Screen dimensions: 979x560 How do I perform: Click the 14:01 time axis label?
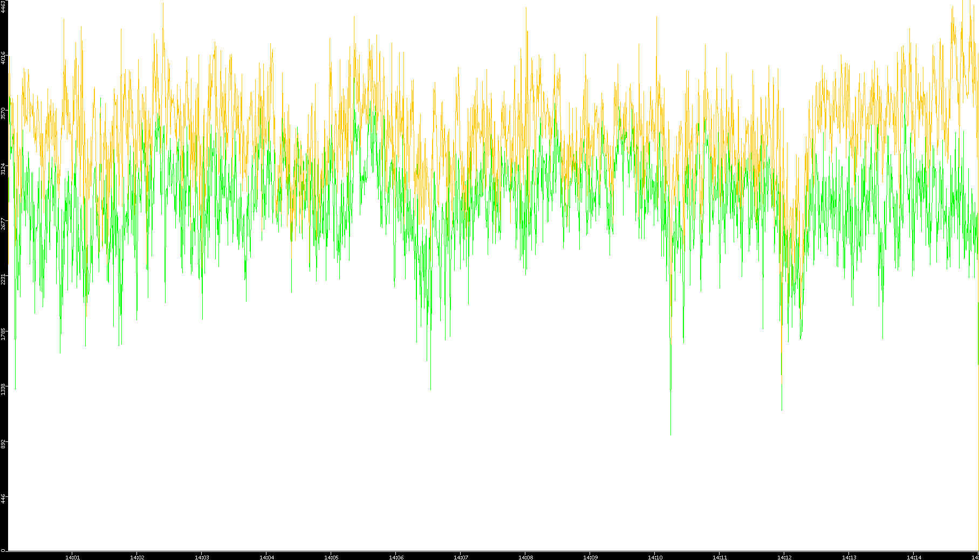coord(72,557)
